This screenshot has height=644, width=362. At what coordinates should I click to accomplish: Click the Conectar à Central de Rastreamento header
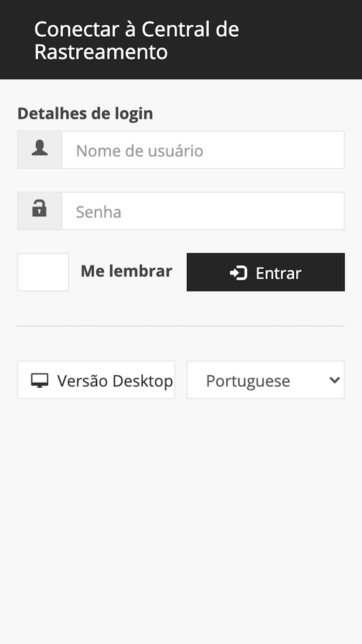[137, 41]
